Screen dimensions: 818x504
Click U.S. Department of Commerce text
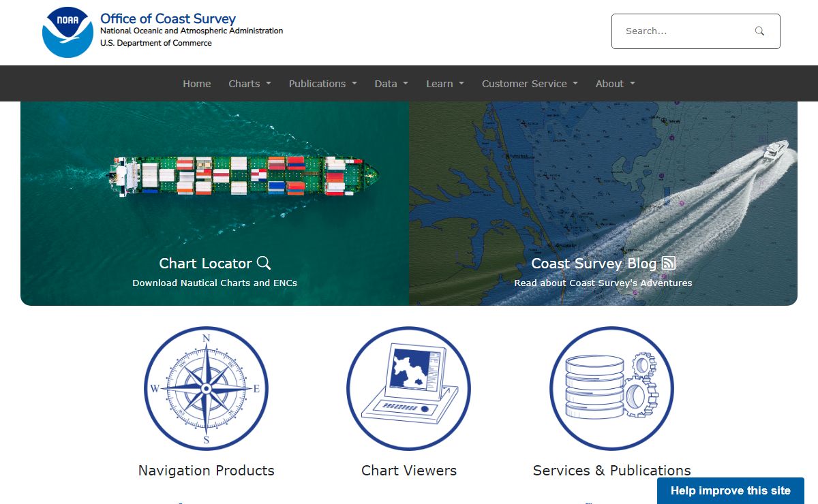156,43
